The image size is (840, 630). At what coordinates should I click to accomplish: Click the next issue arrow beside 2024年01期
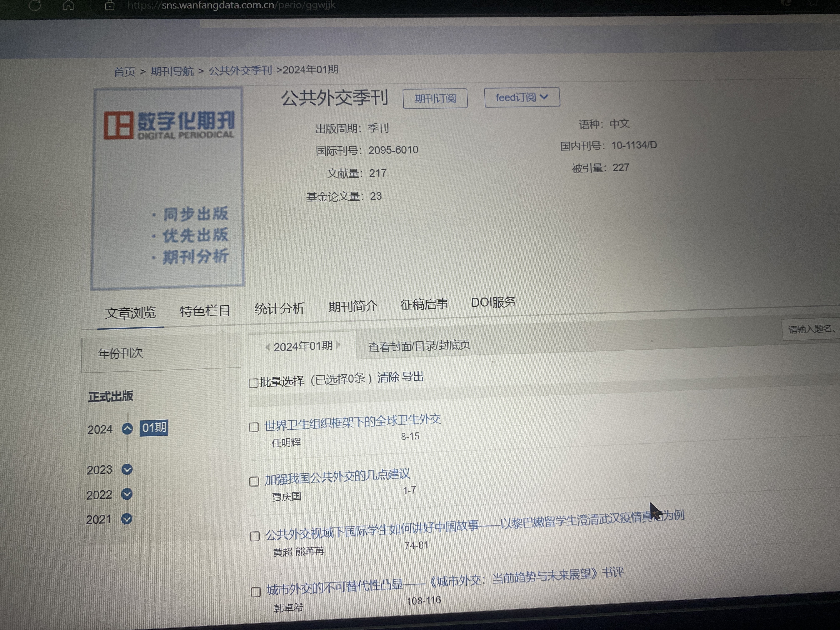[x=339, y=345]
